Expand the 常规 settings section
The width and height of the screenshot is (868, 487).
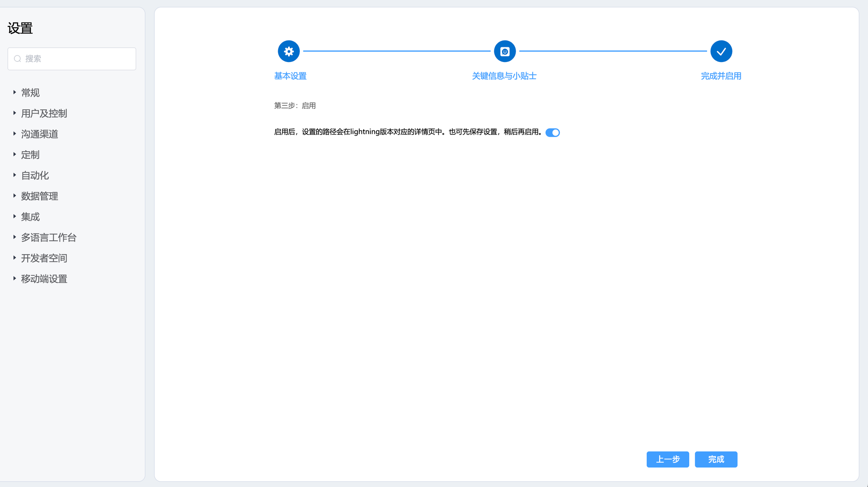(x=30, y=93)
